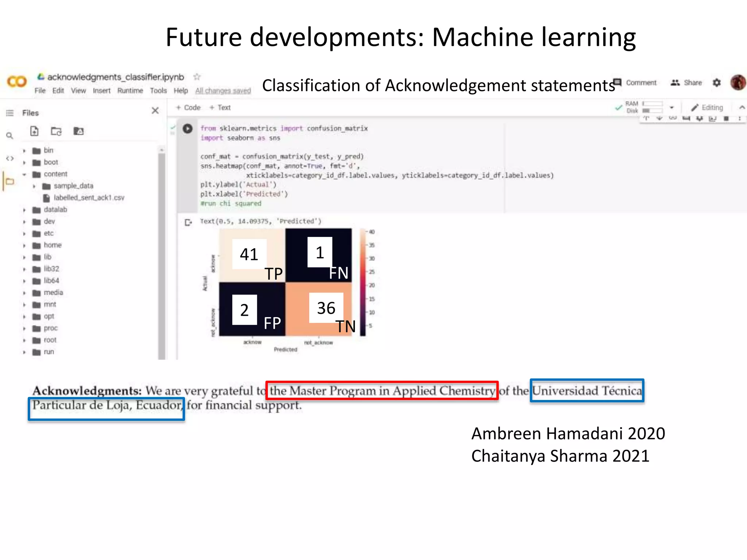Image resolution: width=747 pixels, height=560 pixels.
Task: Click the cell toolbar comment icon
Action: point(686,118)
